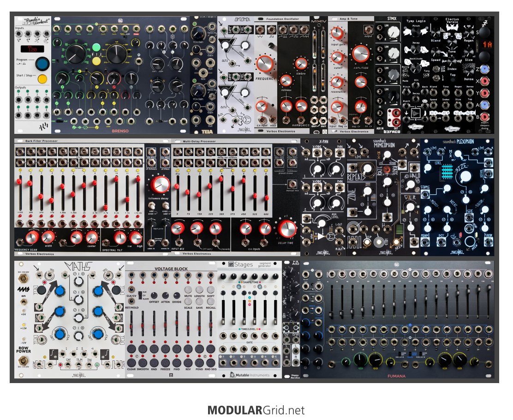Flip the CLK/CV/SLAVE switch on Voltage Block

[x=140, y=294]
